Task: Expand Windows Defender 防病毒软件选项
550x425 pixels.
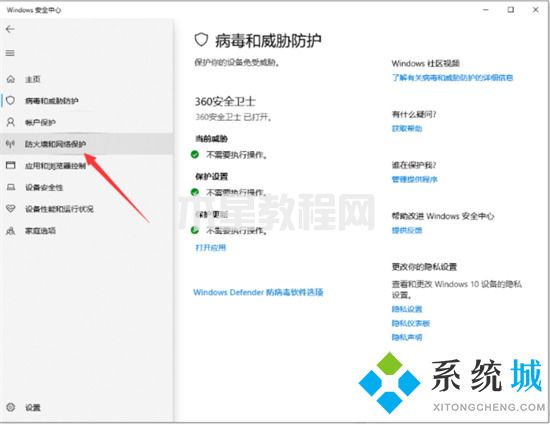Action: tap(258, 292)
